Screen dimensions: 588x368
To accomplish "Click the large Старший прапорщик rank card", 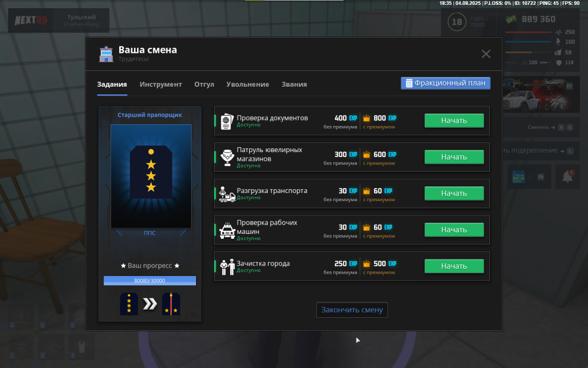I will tap(151, 177).
